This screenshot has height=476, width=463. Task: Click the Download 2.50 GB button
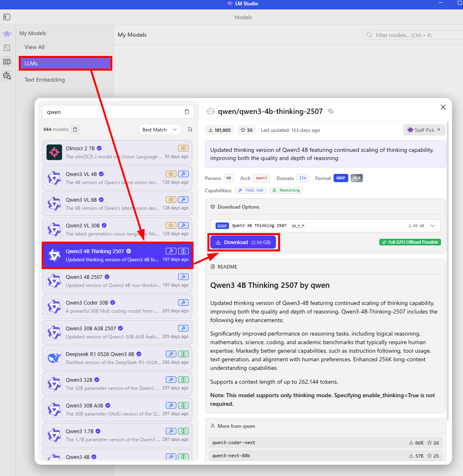click(x=243, y=242)
